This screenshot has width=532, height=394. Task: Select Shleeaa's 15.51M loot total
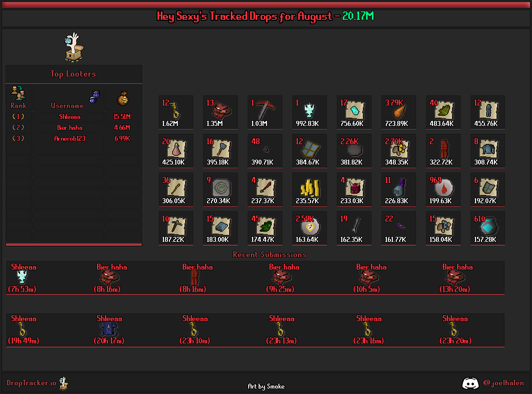122,117
